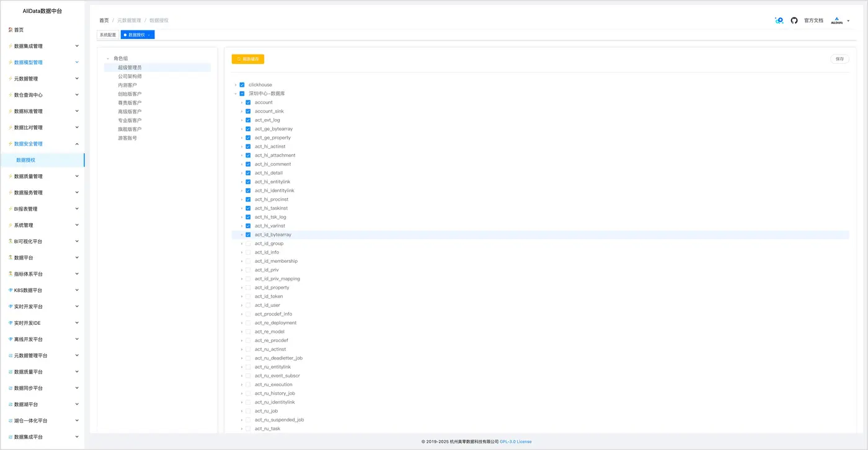Click 首页 in the breadcrumb
868x450 pixels.
click(104, 20)
